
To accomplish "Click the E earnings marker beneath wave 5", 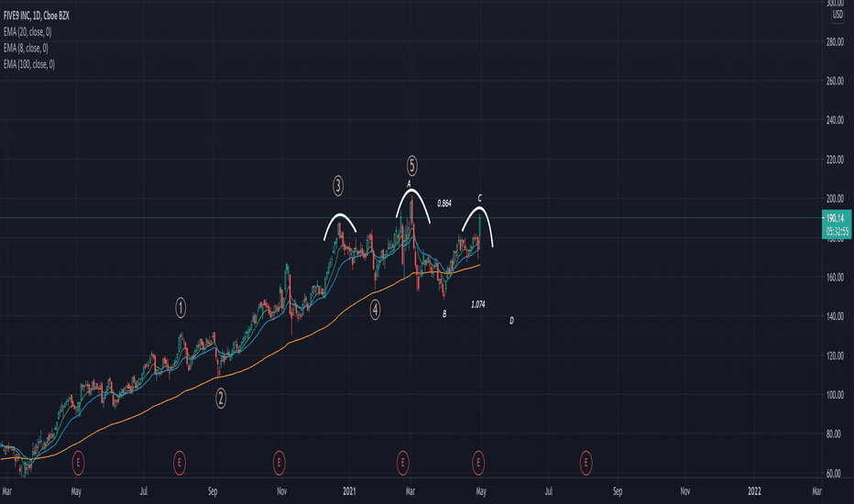I will click(x=402, y=463).
